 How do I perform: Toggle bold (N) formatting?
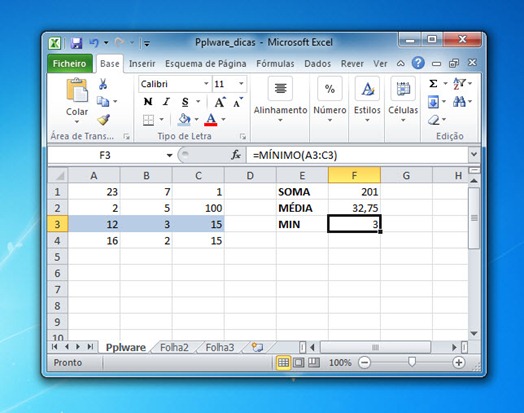148,102
